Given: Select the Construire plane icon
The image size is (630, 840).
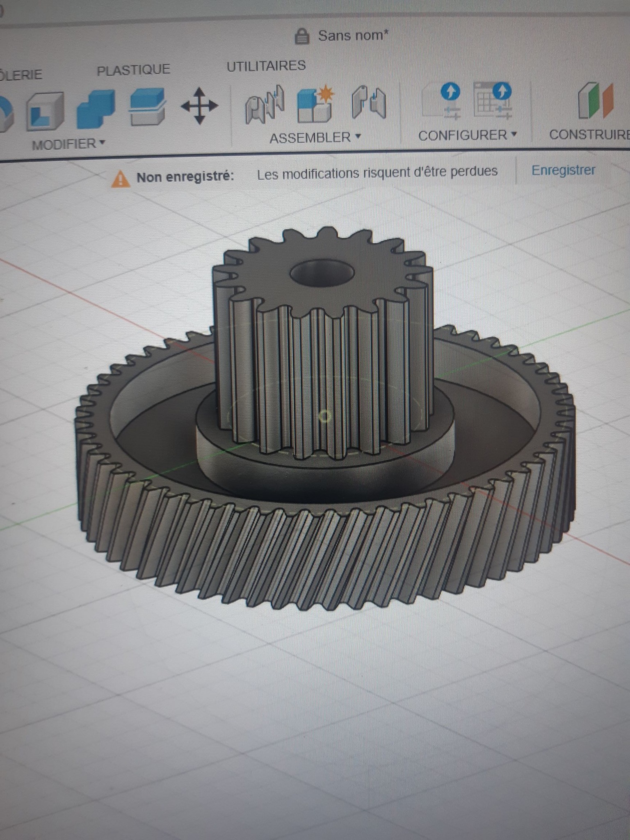Looking at the screenshot, I should [596, 100].
